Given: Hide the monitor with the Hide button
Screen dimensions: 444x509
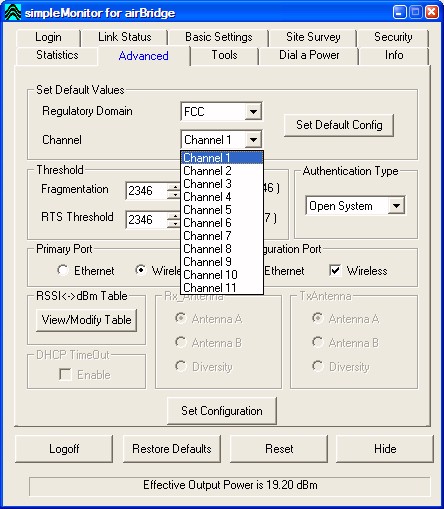Looking at the screenshot, I should [385, 449].
